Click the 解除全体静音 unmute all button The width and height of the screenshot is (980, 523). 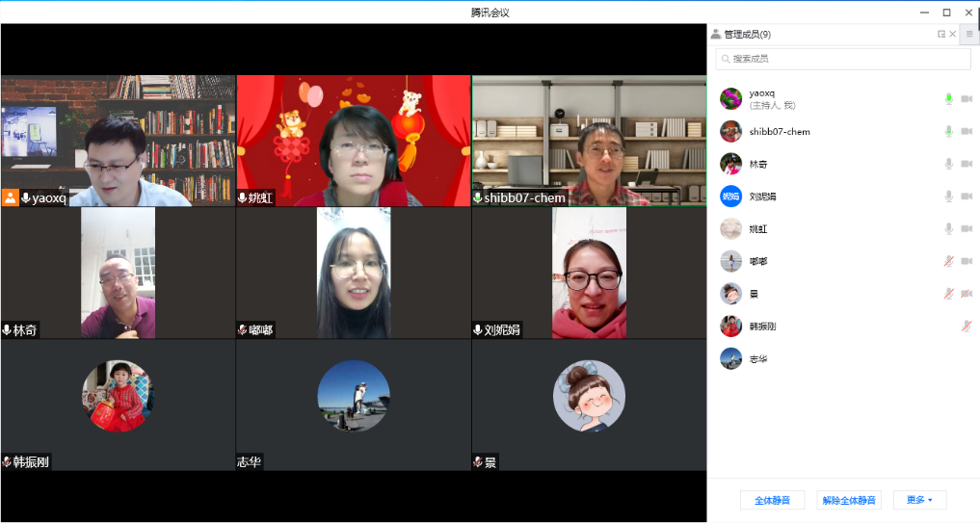849,500
